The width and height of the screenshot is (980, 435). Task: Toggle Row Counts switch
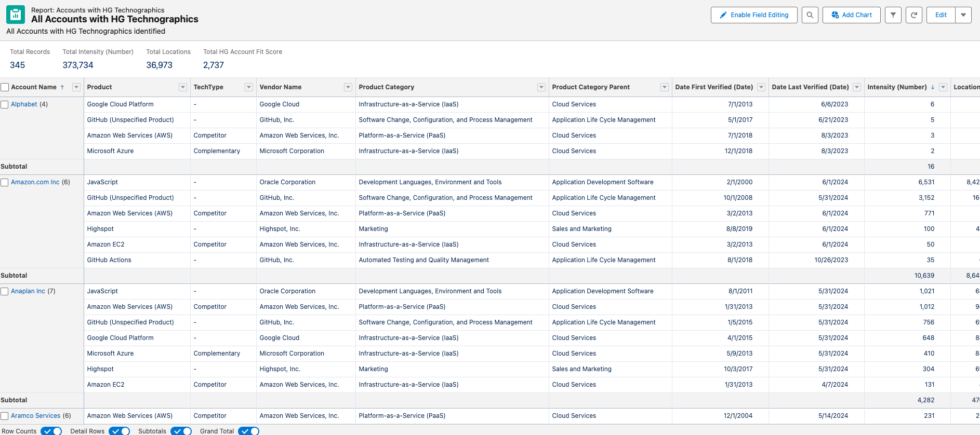tap(51, 431)
